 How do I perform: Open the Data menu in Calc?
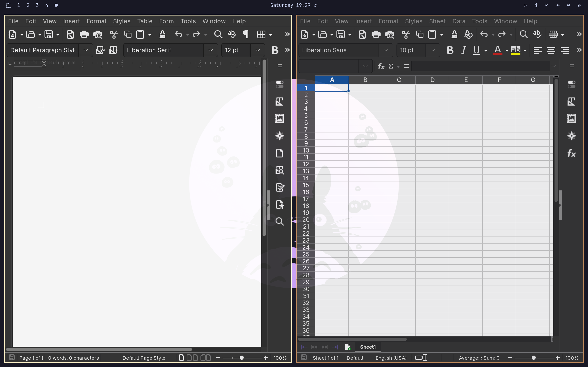459,21
